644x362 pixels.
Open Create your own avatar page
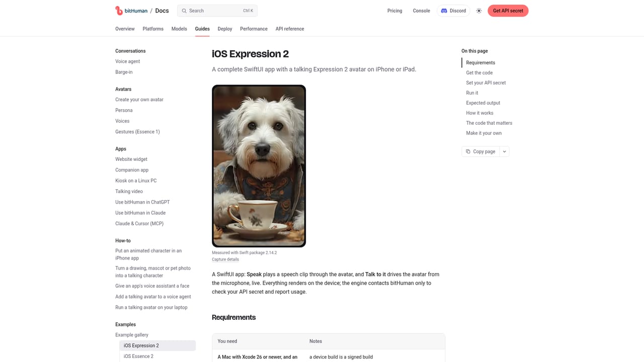tap(139, 100)
